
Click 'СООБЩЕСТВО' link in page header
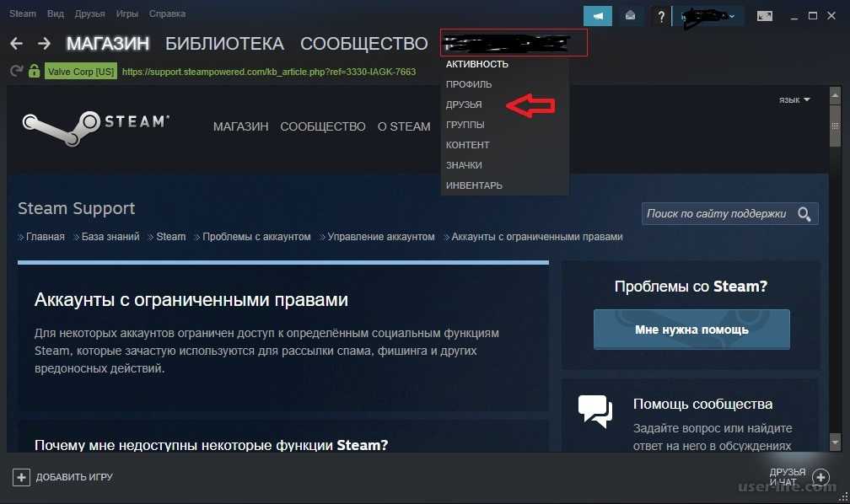point(322,126)
